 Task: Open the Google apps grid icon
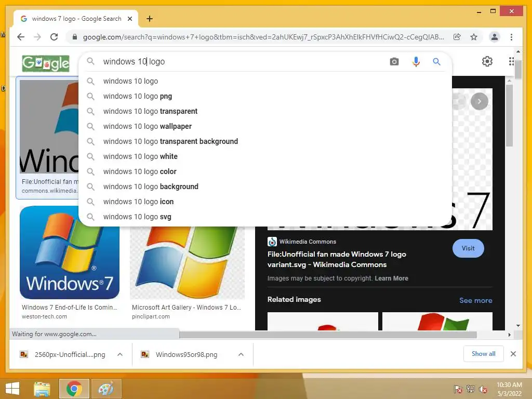(511, 61)
